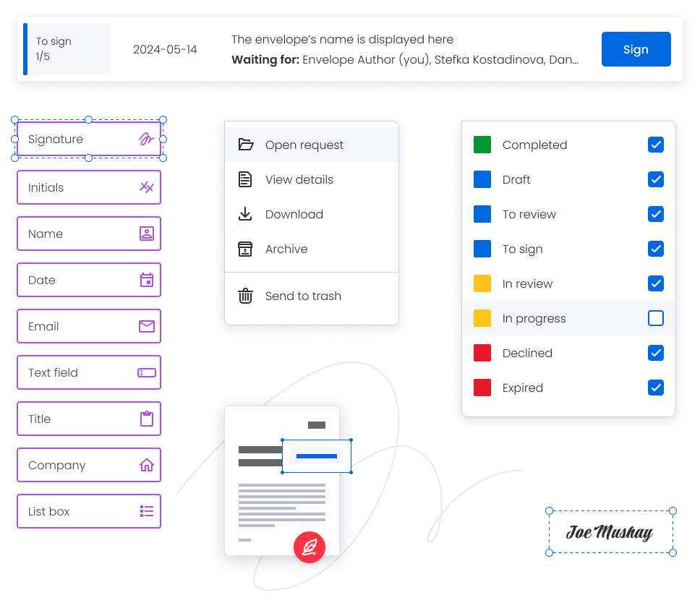Screen dimensions: 700x616
Task: Uncheck the To review checkbox
Action: click(655, 214)
